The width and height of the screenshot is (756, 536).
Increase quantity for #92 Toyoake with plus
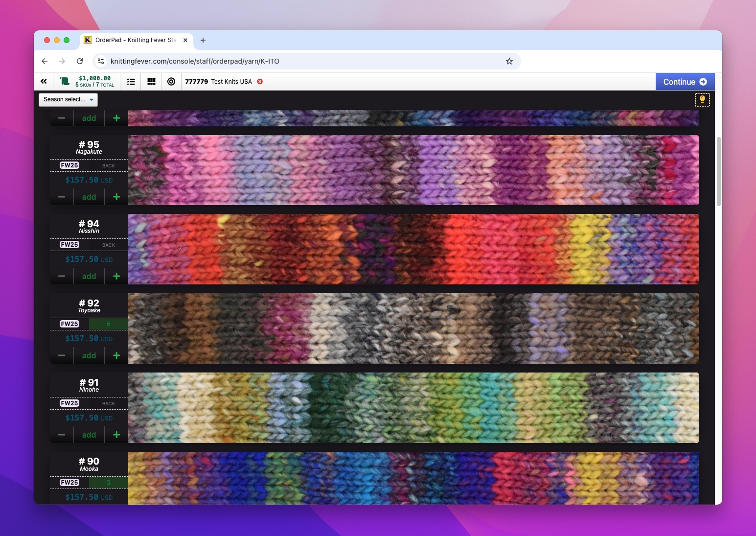[x=116, y=355]
